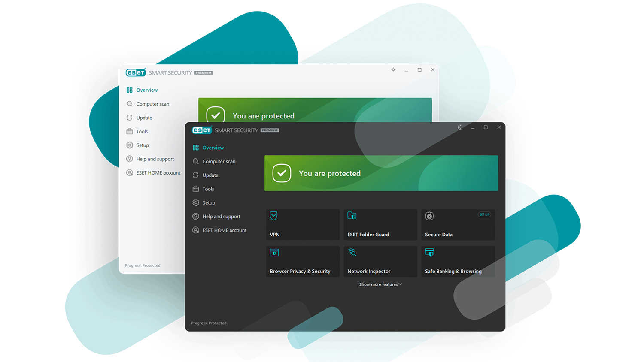Screen dimensions: 644x362
Task: Launch Network Inspector tile
Action: coord(380,261)
